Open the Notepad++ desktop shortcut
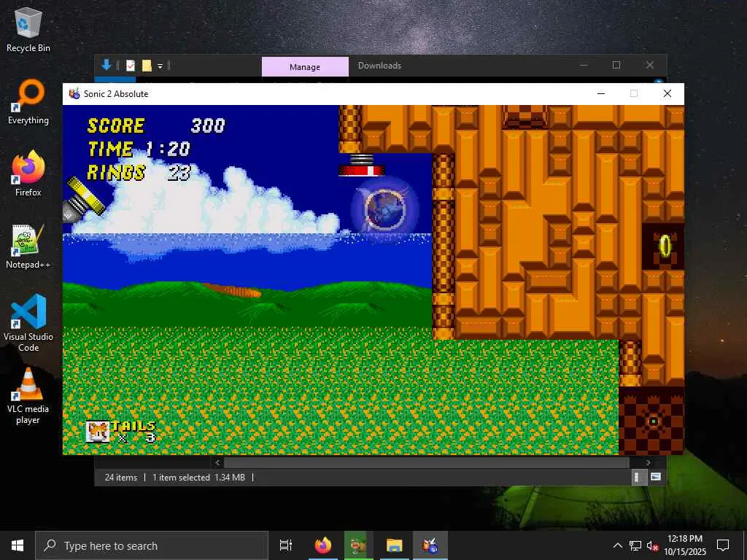This screenshot has width=747, height=560. pyautogui.click(x=28, y=246)
